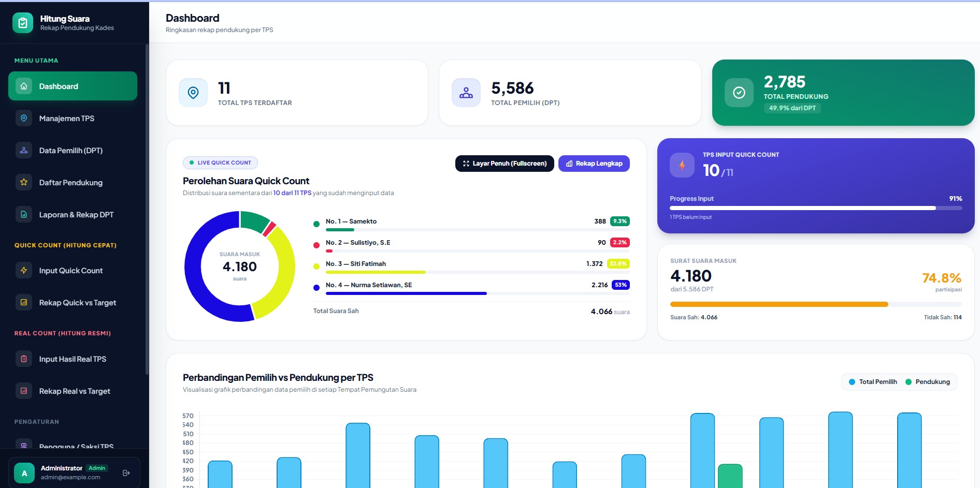Click the Rekap Lengkap button

(x=594, y=164)
